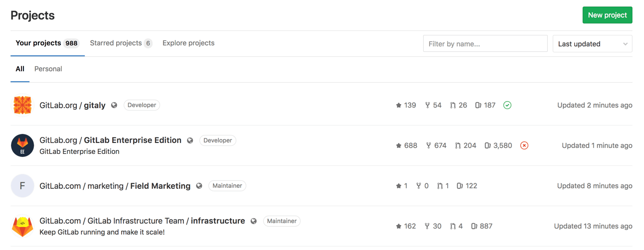The height and width of the screenshot is (250, 644).
Task: Click the infrastructure project fox avatar
Action: [22, 226]
